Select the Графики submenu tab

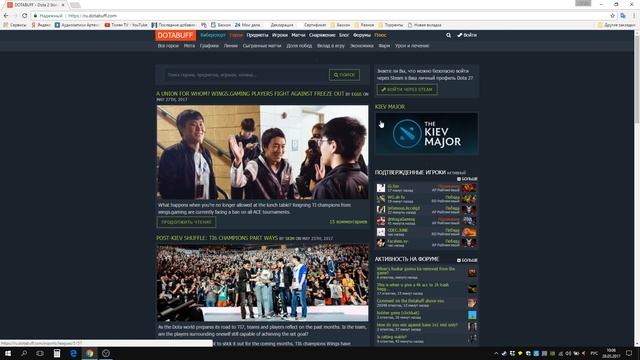tap(209, 46)
